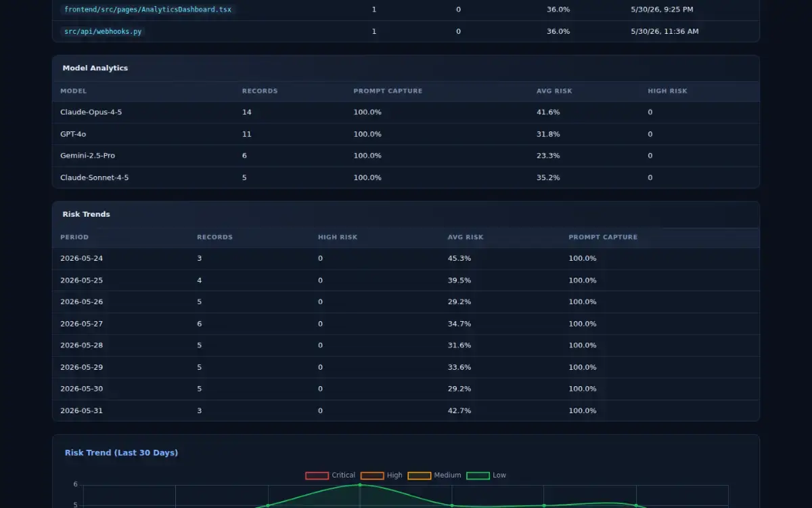Select the Claude-Sonnet-4-5 model row
This screenshot has width=812, height=508.
click(x=406, y=177)
